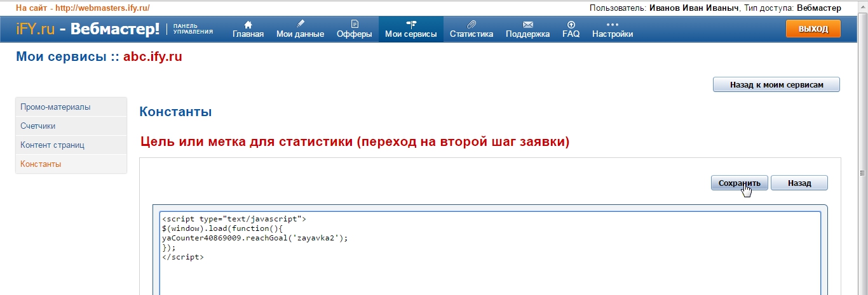Select the Мои сервисы signpost icon

coord(410,24)
